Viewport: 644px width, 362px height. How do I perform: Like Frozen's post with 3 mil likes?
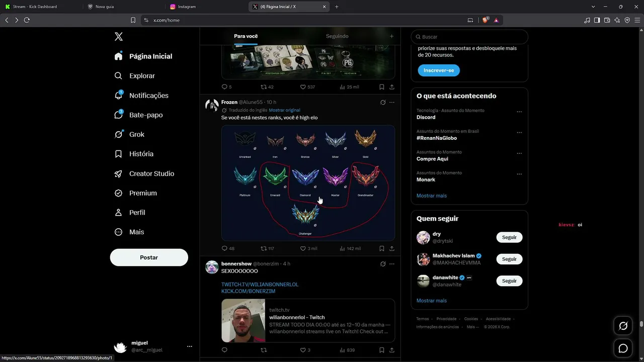(308, 248)
